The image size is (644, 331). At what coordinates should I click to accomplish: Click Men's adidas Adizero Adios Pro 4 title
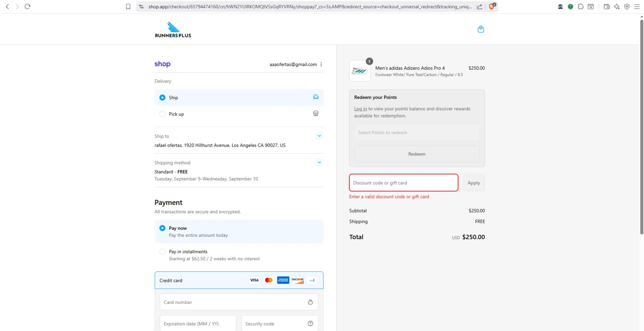point(410,68)
